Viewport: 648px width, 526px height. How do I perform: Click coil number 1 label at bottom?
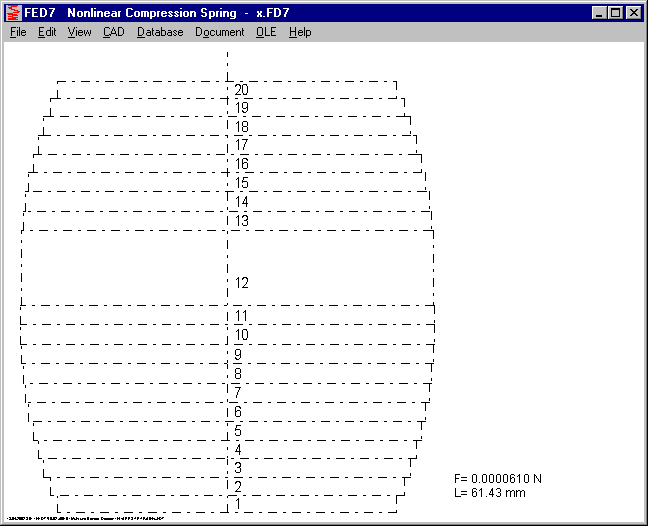click(238, 503)
